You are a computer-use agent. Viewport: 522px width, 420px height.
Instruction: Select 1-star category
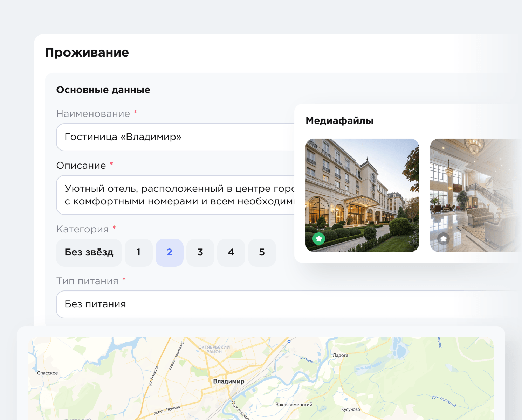[139, 253]
